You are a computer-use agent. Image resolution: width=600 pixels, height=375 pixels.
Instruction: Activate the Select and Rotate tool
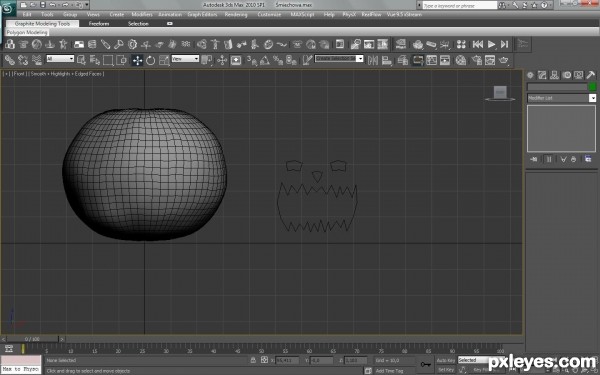click(x=150, y=60)
